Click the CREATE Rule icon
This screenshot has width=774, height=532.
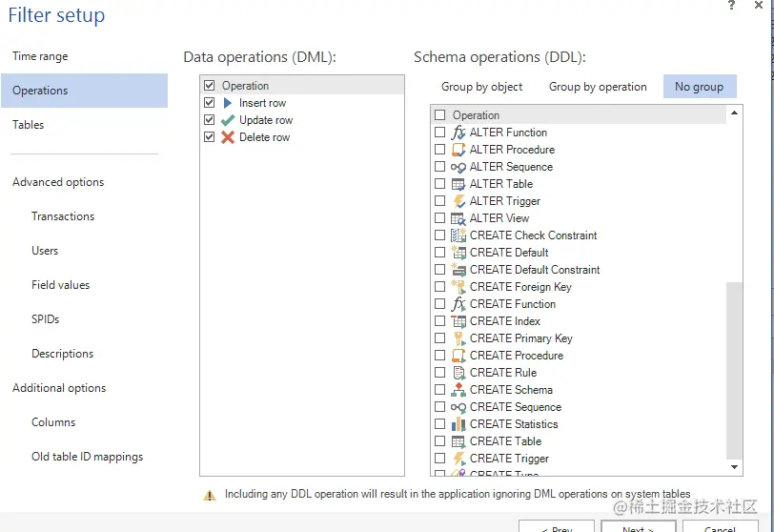[458, 373]
